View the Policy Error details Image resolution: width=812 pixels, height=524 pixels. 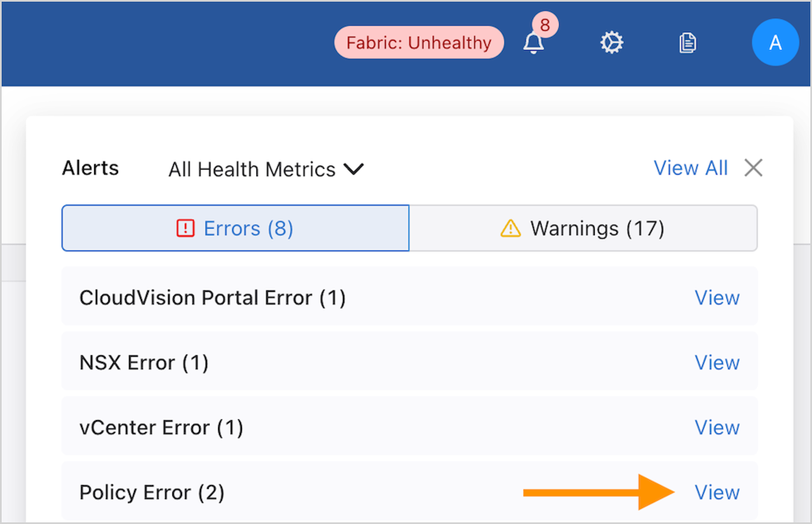[x=716, y=492]
